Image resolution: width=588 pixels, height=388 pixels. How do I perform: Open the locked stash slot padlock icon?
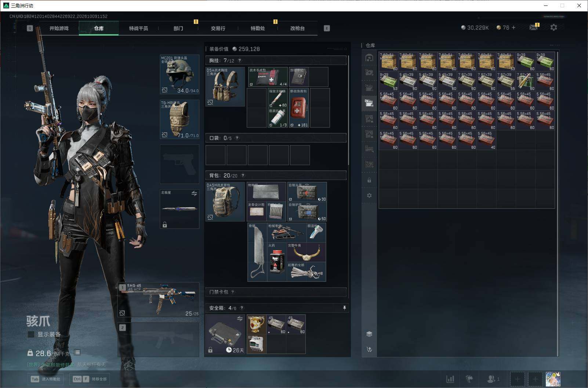pyautogui.click(x=369, y=180)
